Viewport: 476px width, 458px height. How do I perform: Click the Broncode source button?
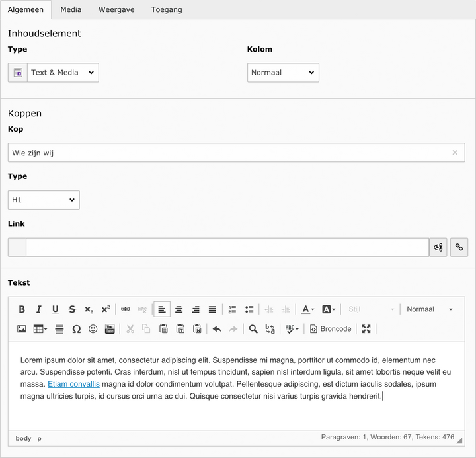331,329
